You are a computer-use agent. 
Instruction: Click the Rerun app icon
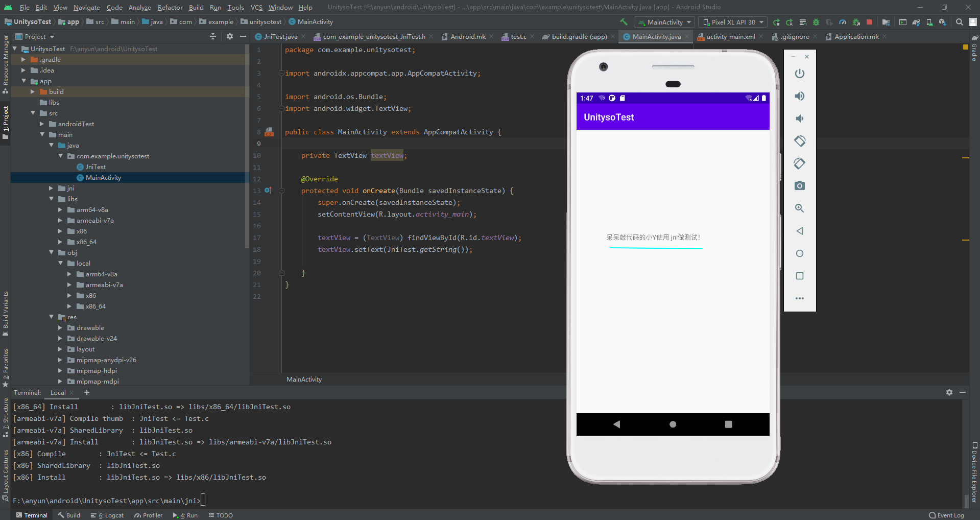[x=777, y=22]
